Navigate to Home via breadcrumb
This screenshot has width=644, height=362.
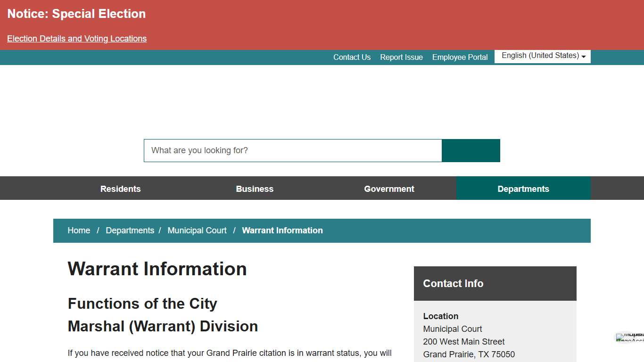pos(79,230)
